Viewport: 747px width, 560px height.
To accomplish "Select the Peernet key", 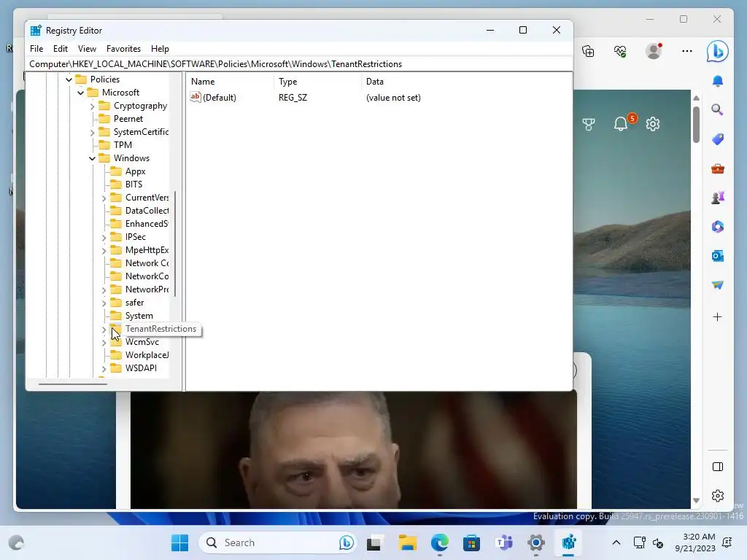I will pyautogui.click(x=128, y=119).
